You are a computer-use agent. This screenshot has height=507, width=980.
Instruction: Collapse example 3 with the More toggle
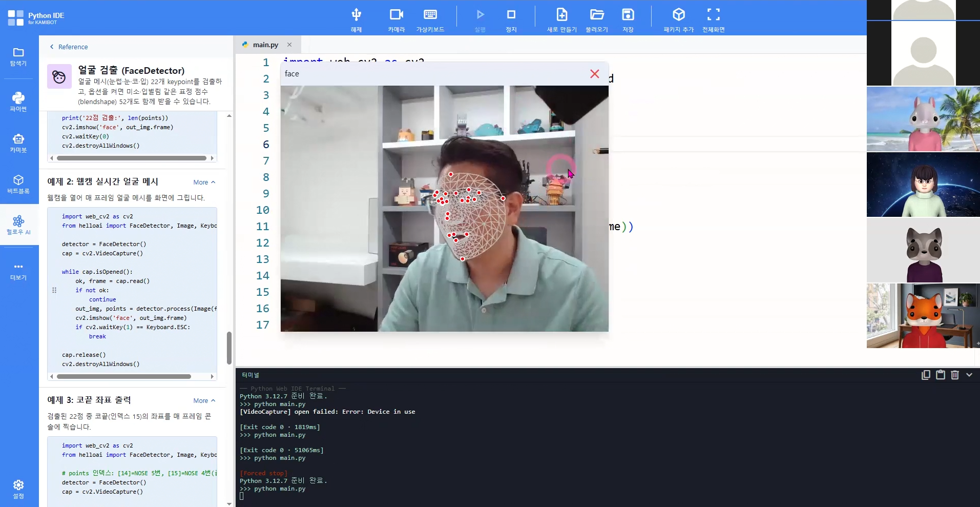(x=204, y=400)
